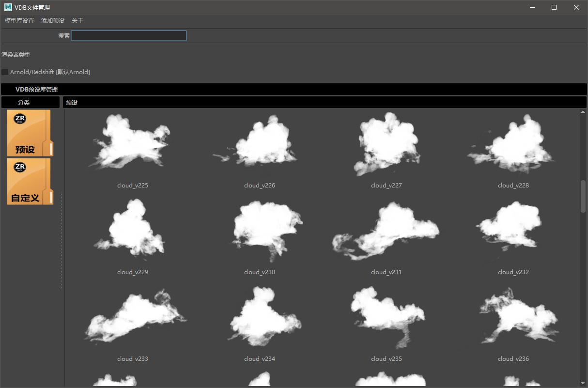Select the cloud_v231 preset thumbnail
This screenshot has height=388, width=588.
(386, 231)
